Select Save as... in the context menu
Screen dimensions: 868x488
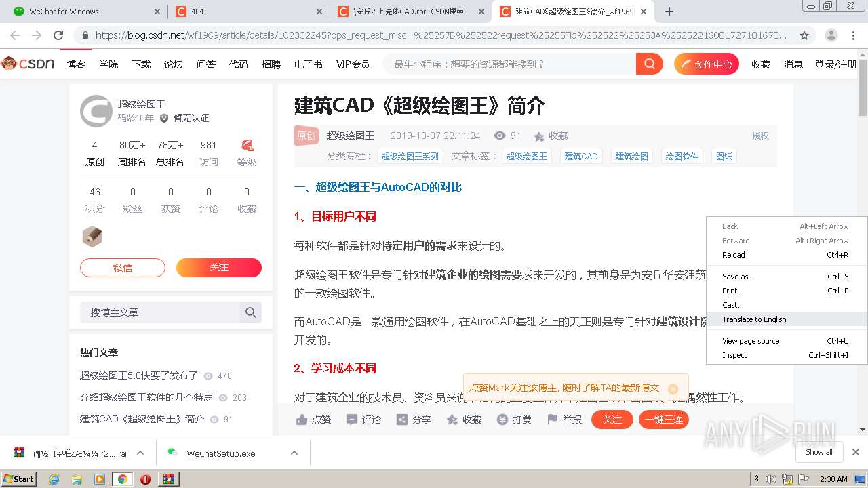[x=786, y=277]
